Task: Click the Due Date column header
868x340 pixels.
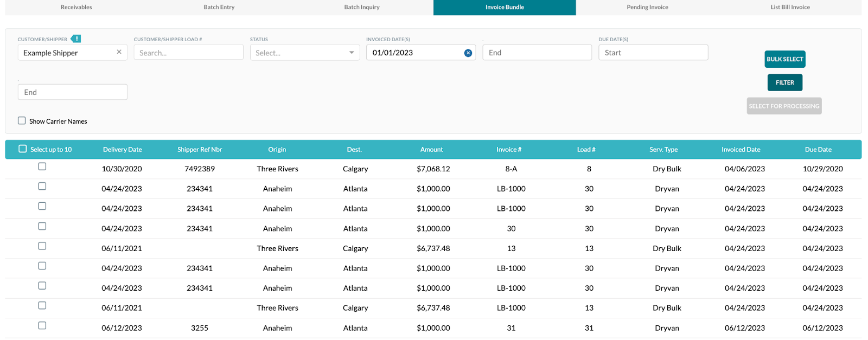Action: coord(818,150)
